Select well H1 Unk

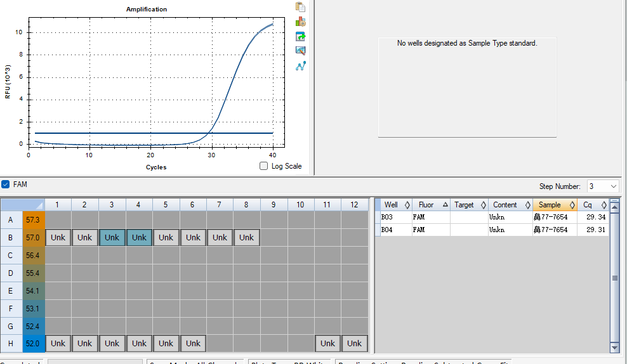[x=58, y=343]
